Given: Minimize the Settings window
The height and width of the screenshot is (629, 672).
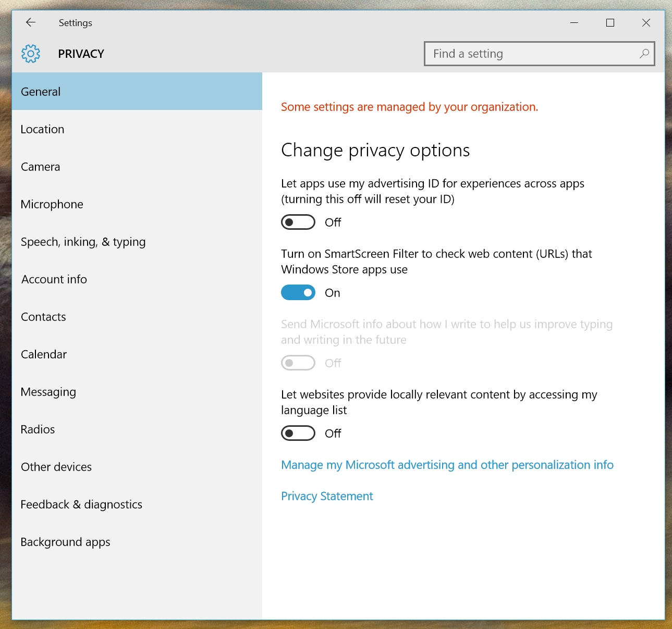Looking at the screenshot, I should pyautogui.click(x=574, y=22).
